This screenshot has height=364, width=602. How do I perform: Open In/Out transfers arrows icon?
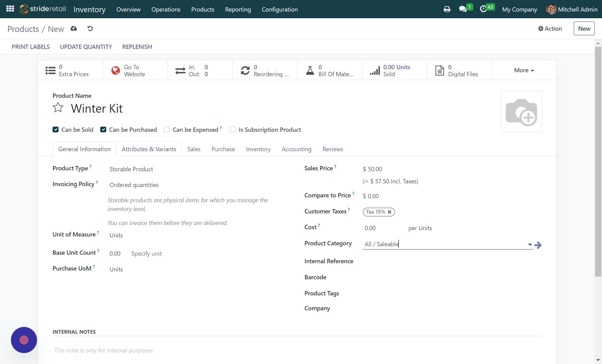[180, 71]
